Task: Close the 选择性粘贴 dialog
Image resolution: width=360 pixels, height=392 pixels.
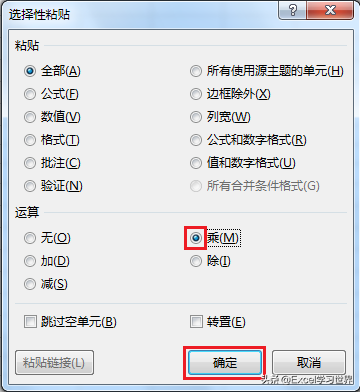Action: [331, 11]
